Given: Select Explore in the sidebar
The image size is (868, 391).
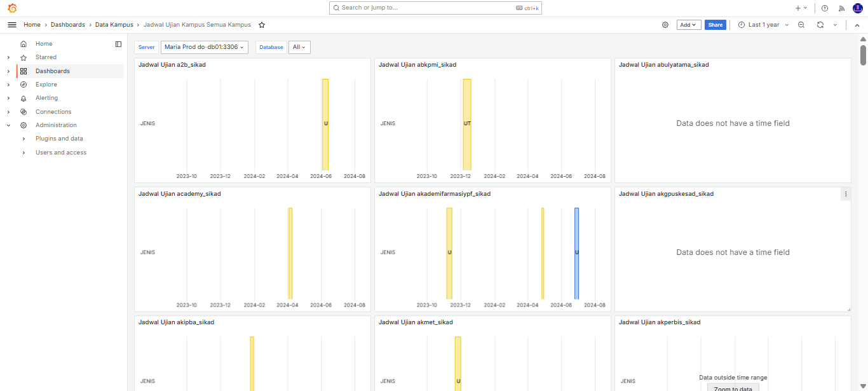Looking at the screenshot, I should (x=46, y=85).
